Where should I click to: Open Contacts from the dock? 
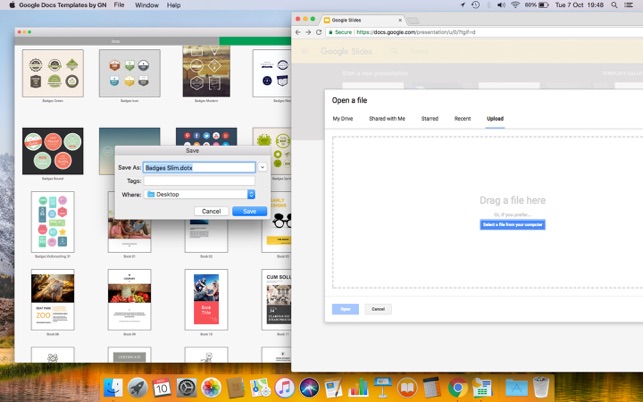tap(235, 387)
